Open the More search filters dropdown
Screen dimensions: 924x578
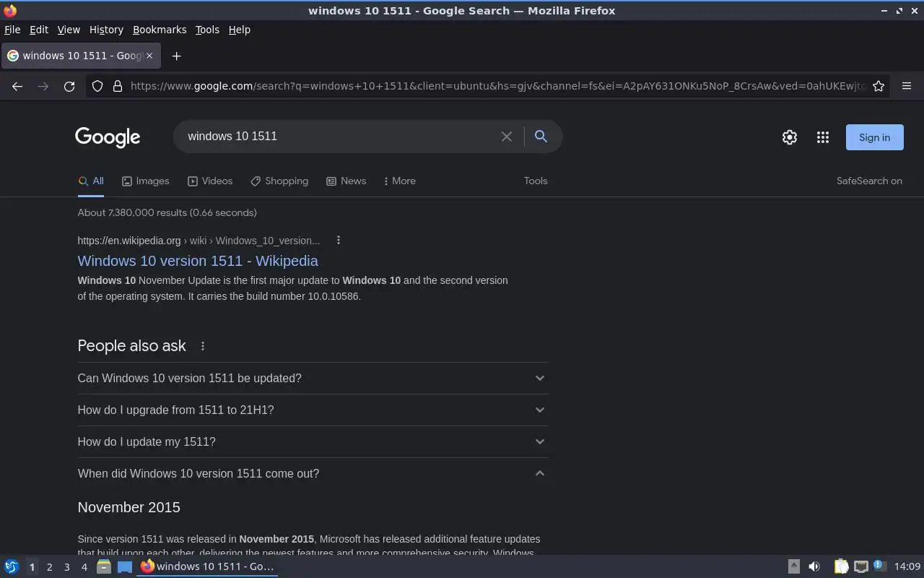click(399, 181)
